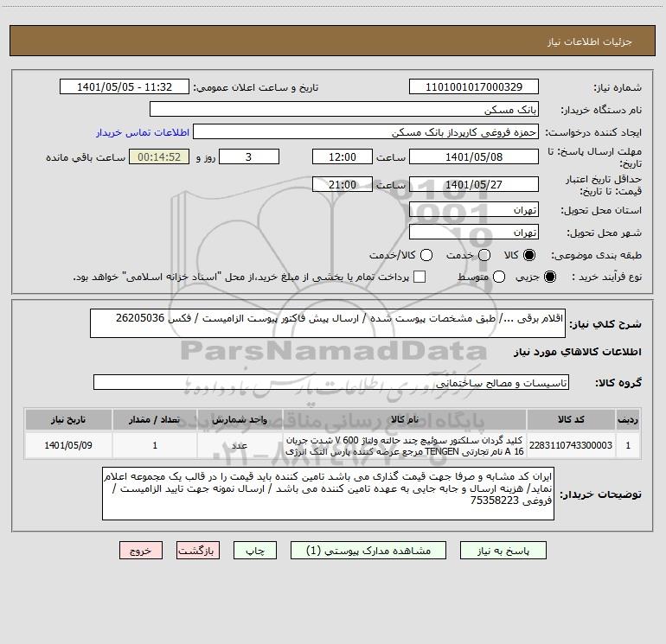Click the response deadline date 1401/05/08
The height and width of the screenshot is (644, 666).
click(474, 156)
